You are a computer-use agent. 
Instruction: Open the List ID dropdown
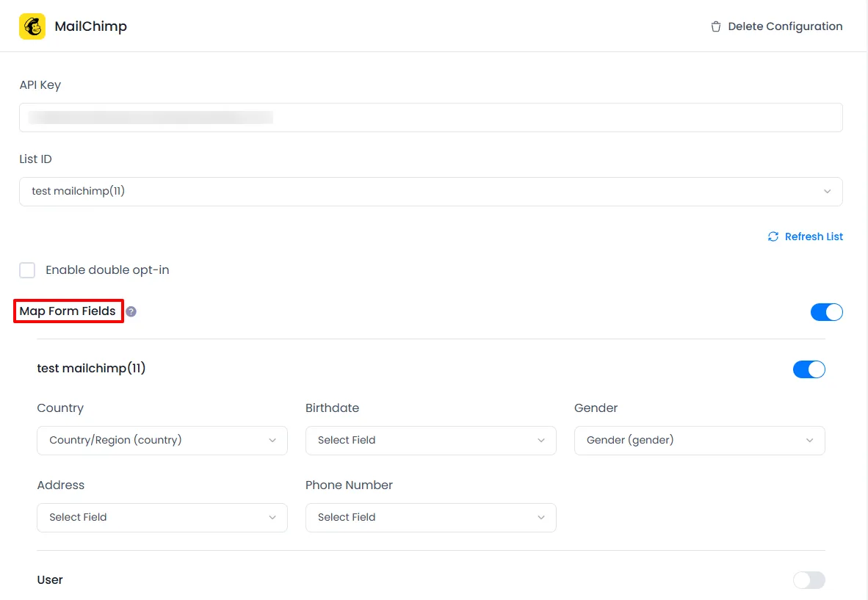click(430, 192)
